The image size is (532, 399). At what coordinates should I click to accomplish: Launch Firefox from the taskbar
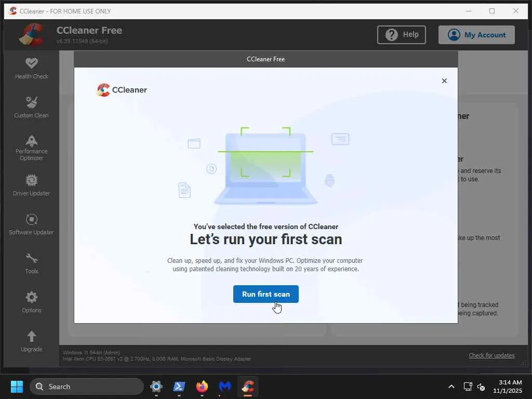click(x=202, y=387)
